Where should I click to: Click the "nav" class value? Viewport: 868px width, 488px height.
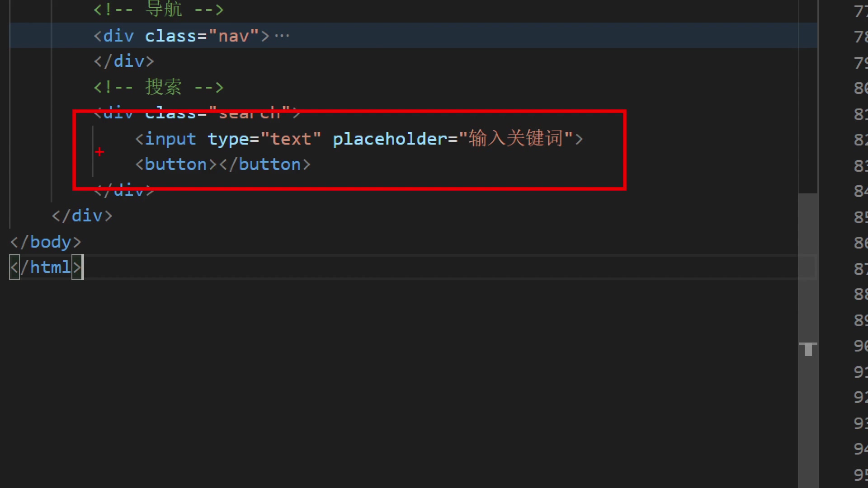[x=233, y=36]
